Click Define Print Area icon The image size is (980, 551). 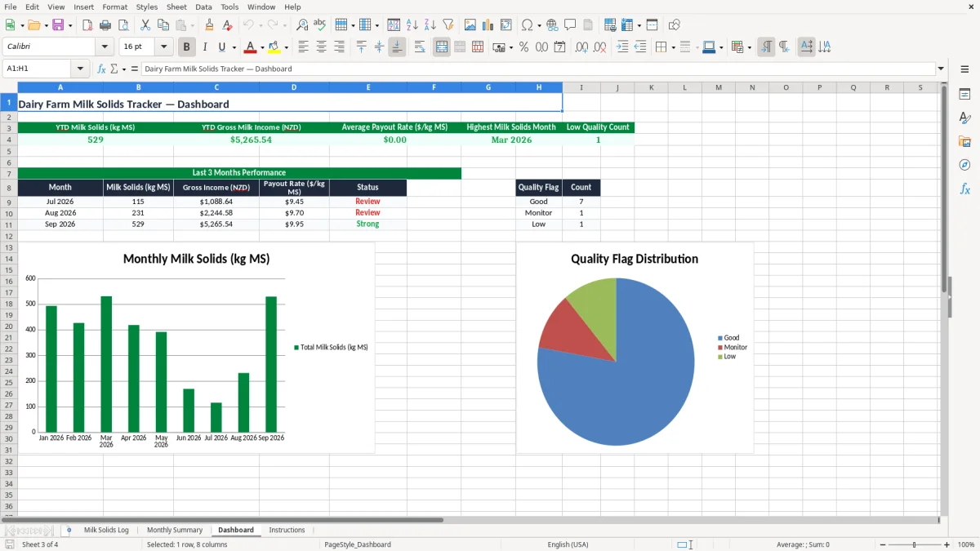610,25
